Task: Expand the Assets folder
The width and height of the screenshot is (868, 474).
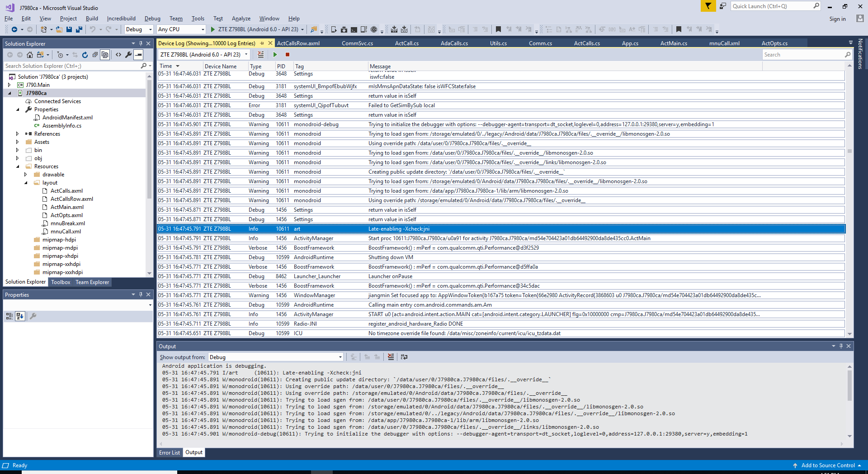Action: point(18,142)
